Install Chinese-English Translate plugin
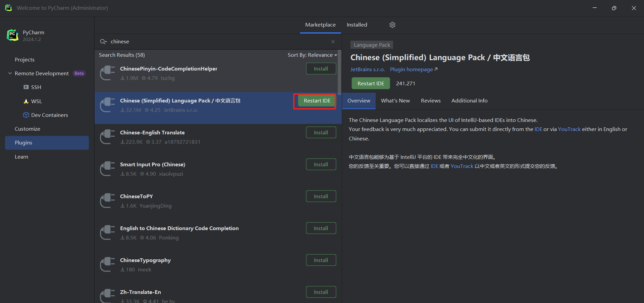The image size is (644, 303). [x=321, y=132]
